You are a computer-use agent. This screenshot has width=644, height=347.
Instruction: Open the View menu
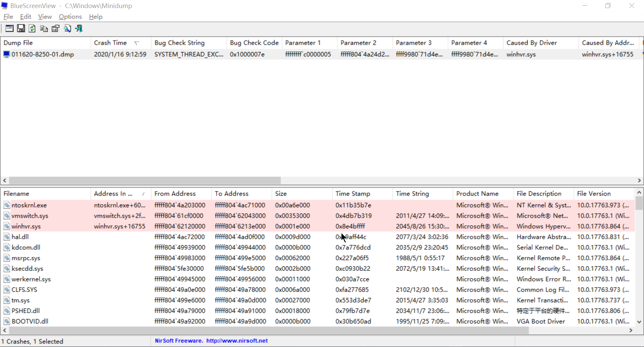tap(45, 17)
